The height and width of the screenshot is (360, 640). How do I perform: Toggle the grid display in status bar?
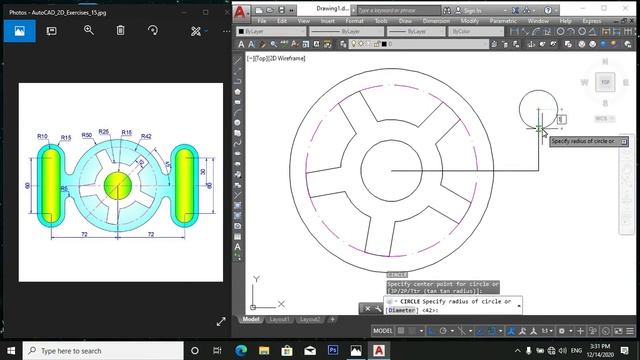[401, 331]
